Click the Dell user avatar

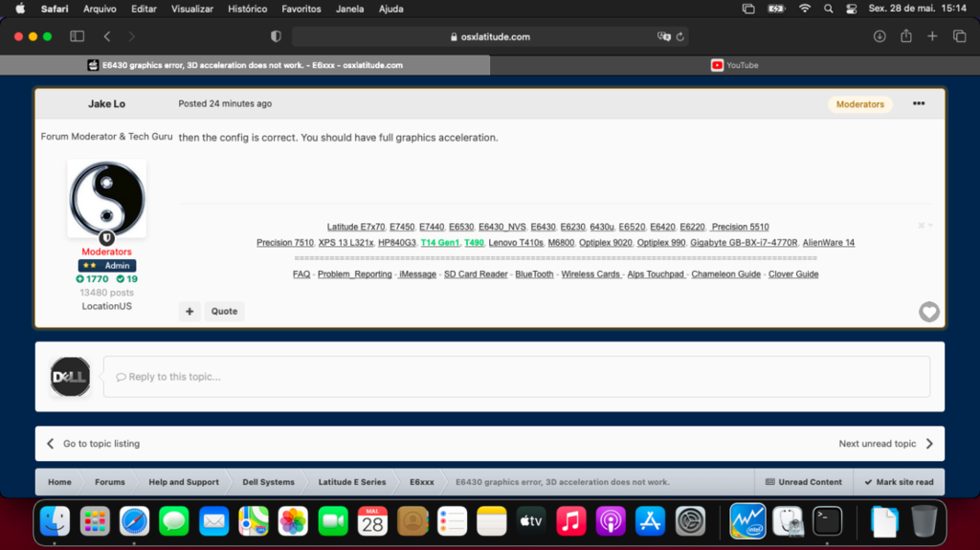pyautogui.click(x=70, y=377)
